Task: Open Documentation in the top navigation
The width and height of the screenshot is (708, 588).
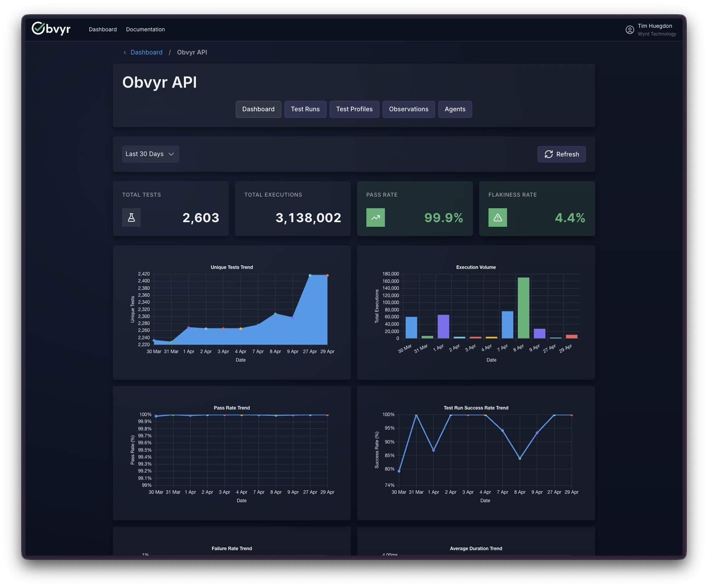Action: 145,29
